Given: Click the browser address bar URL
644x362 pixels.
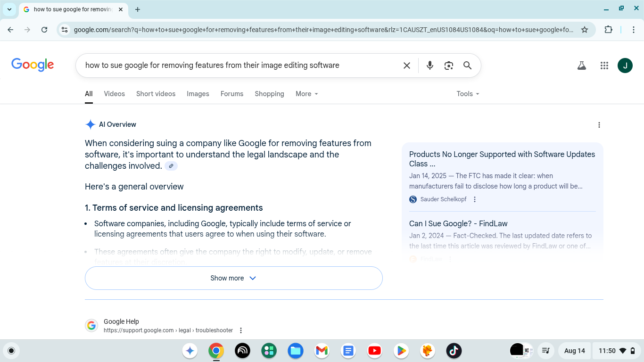Looking at the screenshot, I should coord(323,30).
